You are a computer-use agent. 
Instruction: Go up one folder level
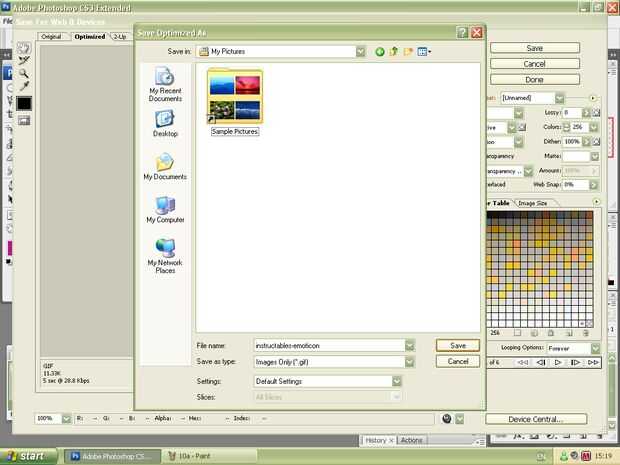393,51
